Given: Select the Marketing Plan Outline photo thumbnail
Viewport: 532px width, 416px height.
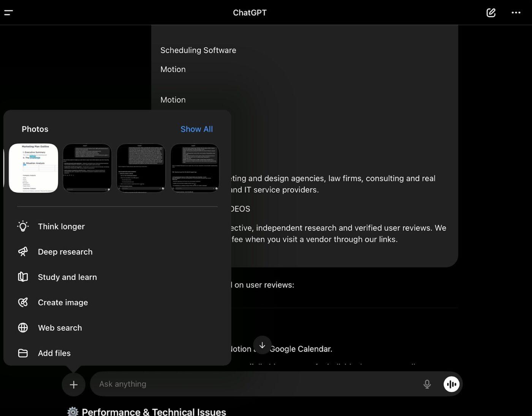Looking at the screenshot, I should click(x=33, y=168).
